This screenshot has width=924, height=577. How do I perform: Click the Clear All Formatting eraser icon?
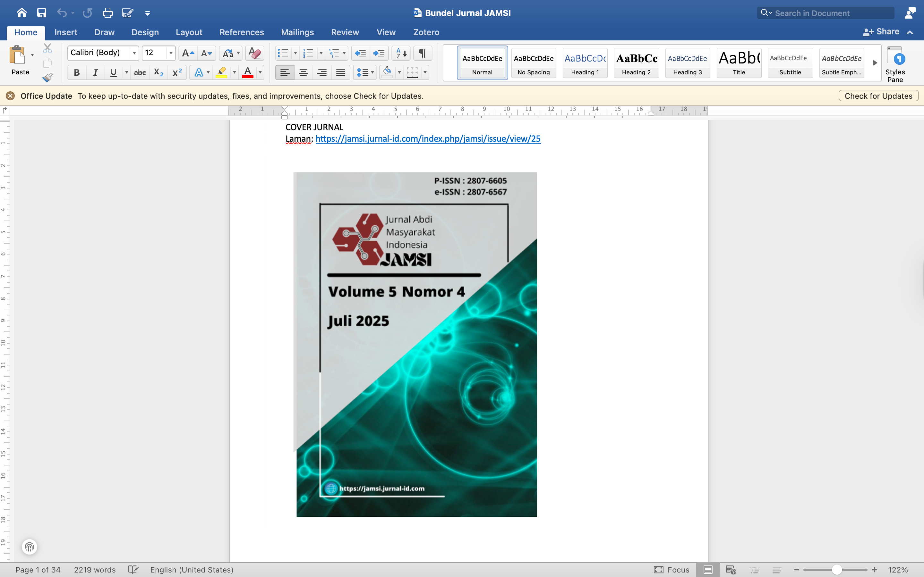point(255,53)
